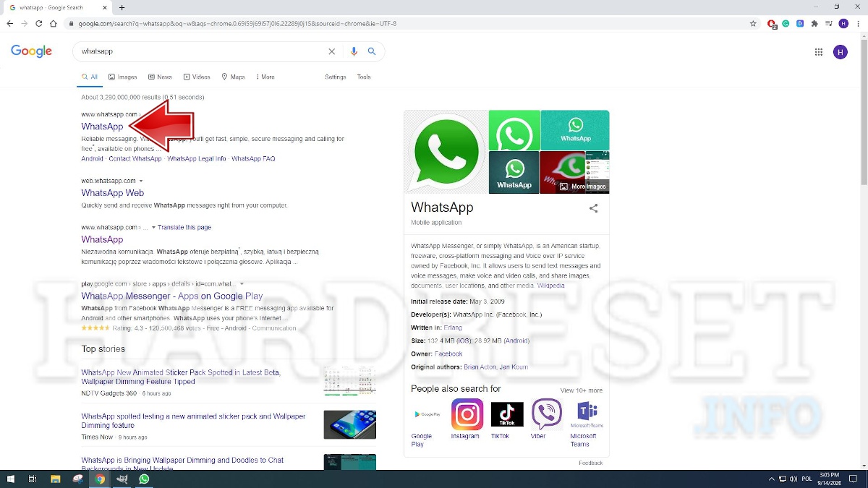This screenshot has width=868, height=488.
Task: Start voice search with microphone icon
Action: [x=354, y=51]
